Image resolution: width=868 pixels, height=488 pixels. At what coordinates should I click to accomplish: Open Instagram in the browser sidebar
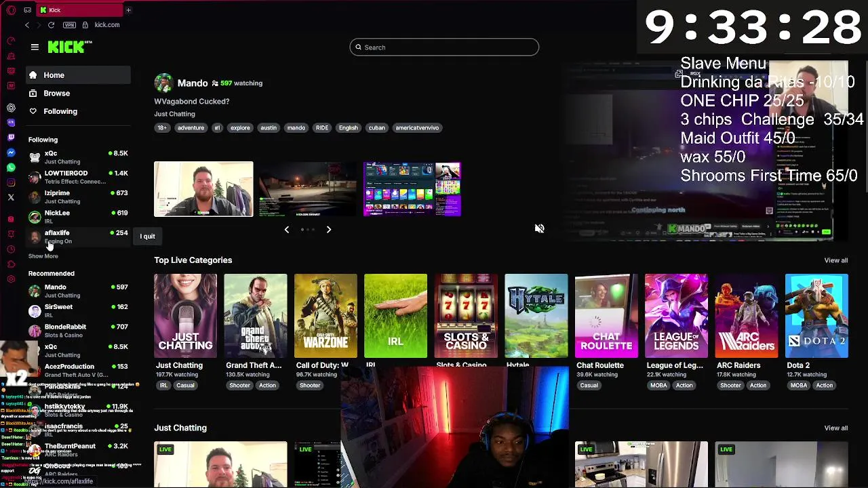coord(11,182)
